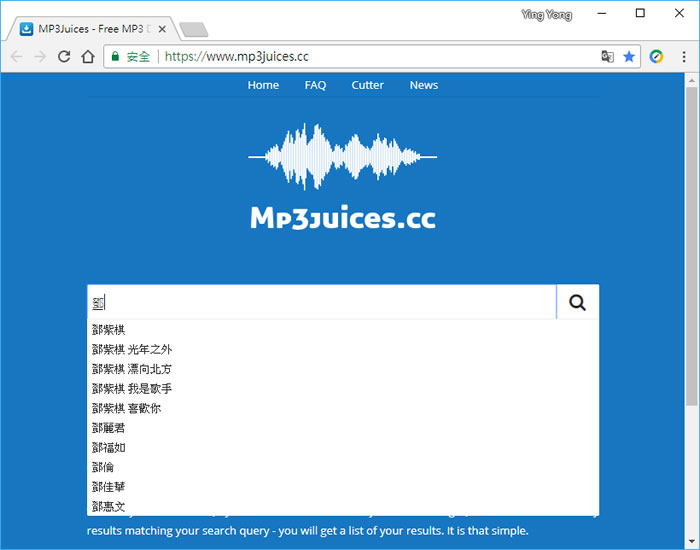This screenshot has height=550, width=700.
Task: Open the Ying Yong profile button
Action: pos(547,14)
